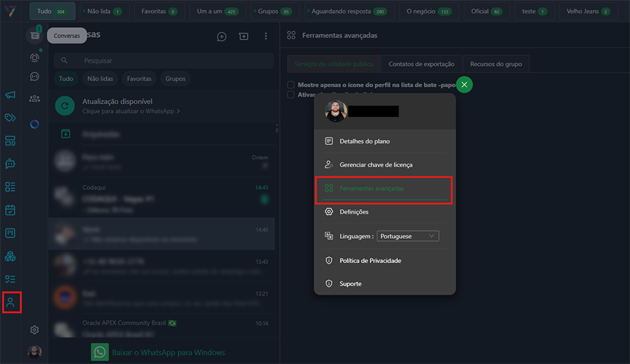
Task: Open the calendar schedule icon in sidebar
Action: pos(10,210)
